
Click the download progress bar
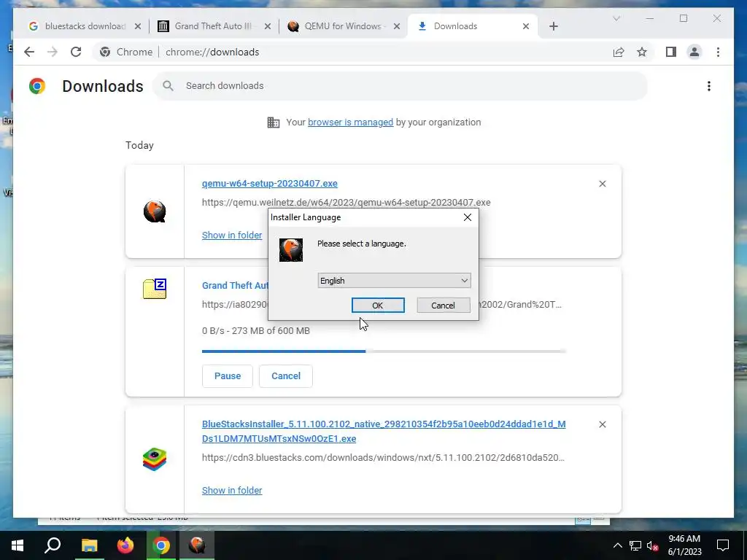coord(384,351)
